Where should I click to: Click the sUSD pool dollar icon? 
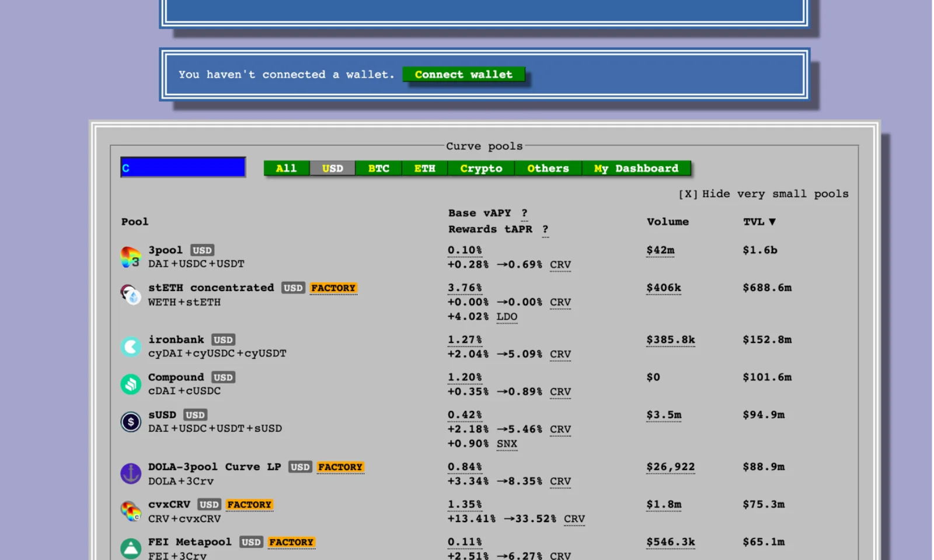pos(131,422)
